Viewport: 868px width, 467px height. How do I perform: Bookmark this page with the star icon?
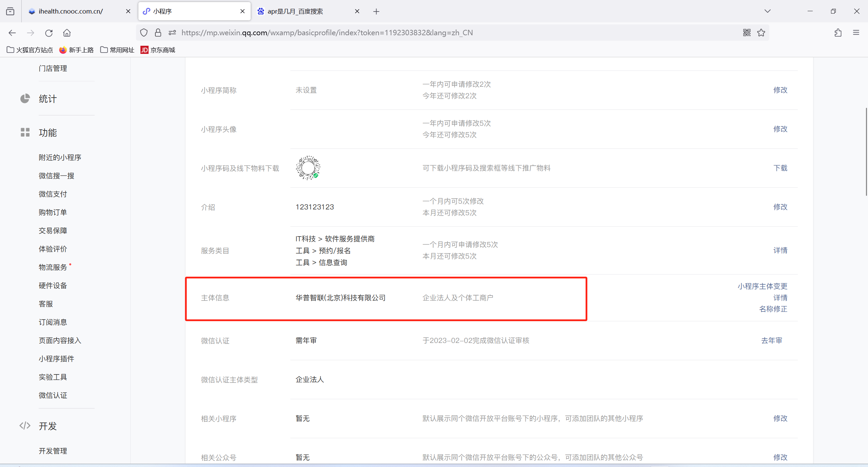761,33
